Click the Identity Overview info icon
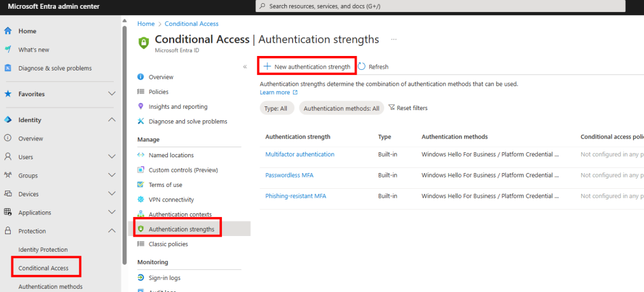 (x=8, y=138)
